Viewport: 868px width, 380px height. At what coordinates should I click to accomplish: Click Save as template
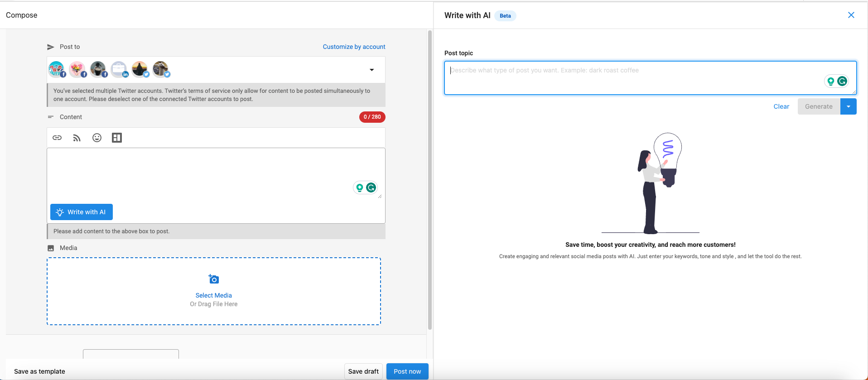[x=39, y=371]
